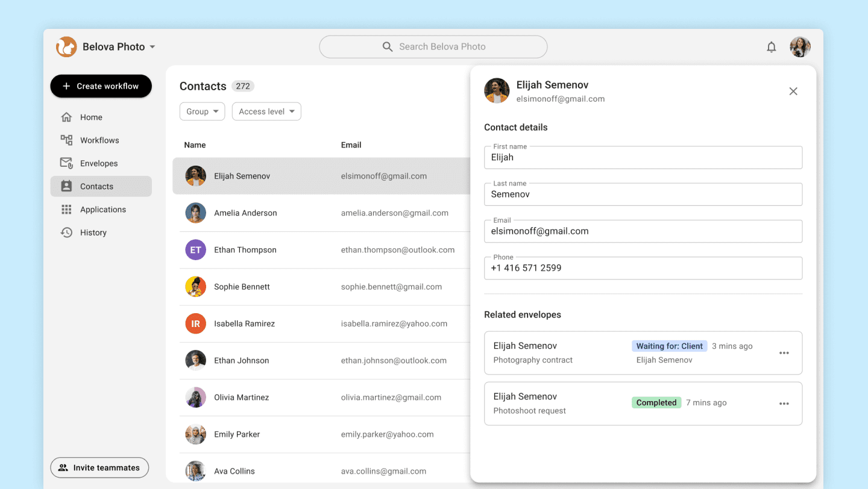The image size is (868, 489).
Task: Click the Workflows diagram icon
Action: (66, 140)
